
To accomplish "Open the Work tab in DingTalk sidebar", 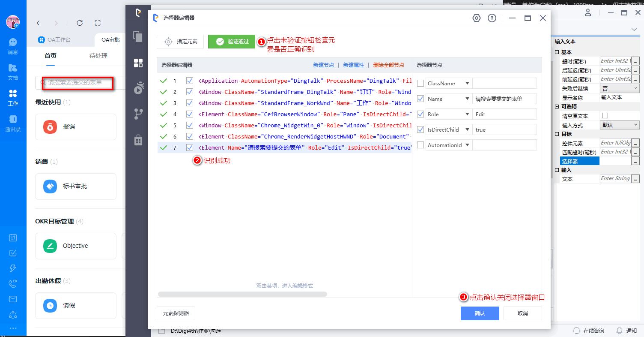I will 13,98.
